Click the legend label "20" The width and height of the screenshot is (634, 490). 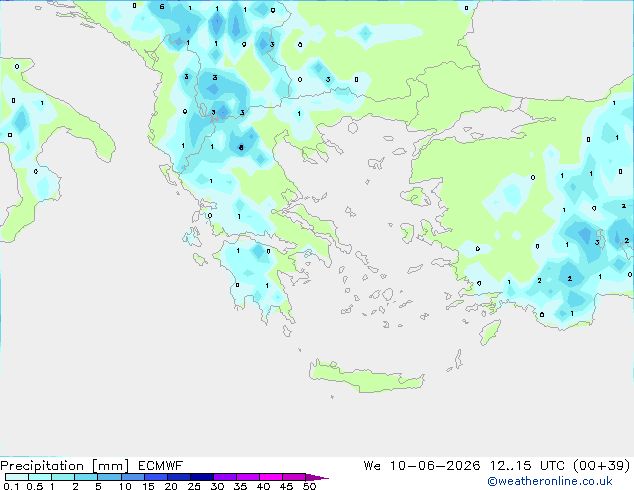(x=171, y=486)
